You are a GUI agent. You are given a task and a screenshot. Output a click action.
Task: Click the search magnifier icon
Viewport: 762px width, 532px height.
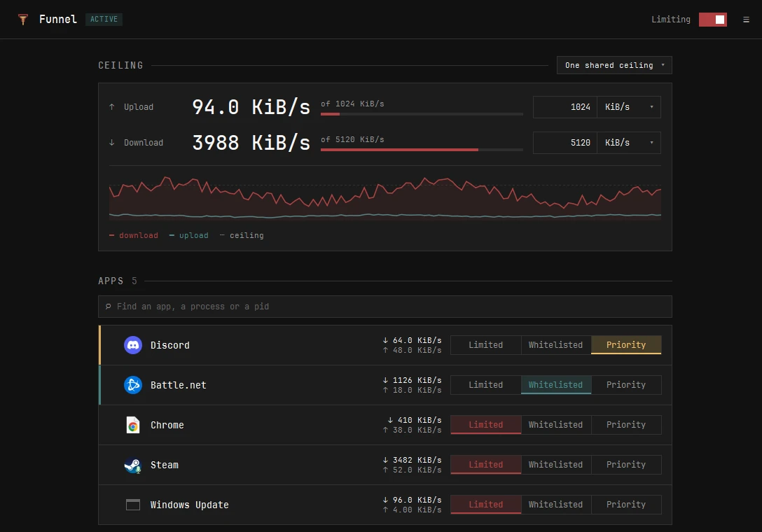click(109, 307)
